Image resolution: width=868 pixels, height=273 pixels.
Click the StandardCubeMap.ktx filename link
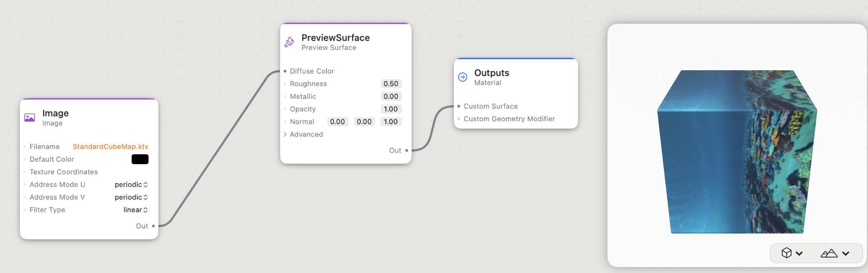point(110,146)
